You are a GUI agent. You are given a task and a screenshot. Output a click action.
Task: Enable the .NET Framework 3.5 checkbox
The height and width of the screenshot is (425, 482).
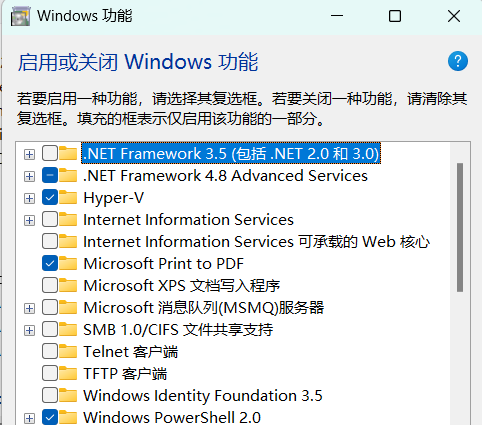pyautogui.click(x=50, y=154)
